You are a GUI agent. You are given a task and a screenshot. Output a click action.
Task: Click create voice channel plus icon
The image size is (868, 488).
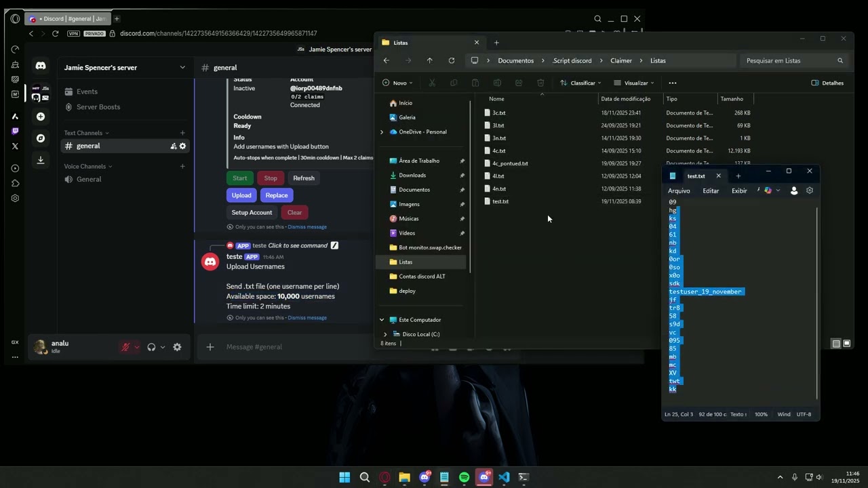pyautogui.click(x=182, y=166)
